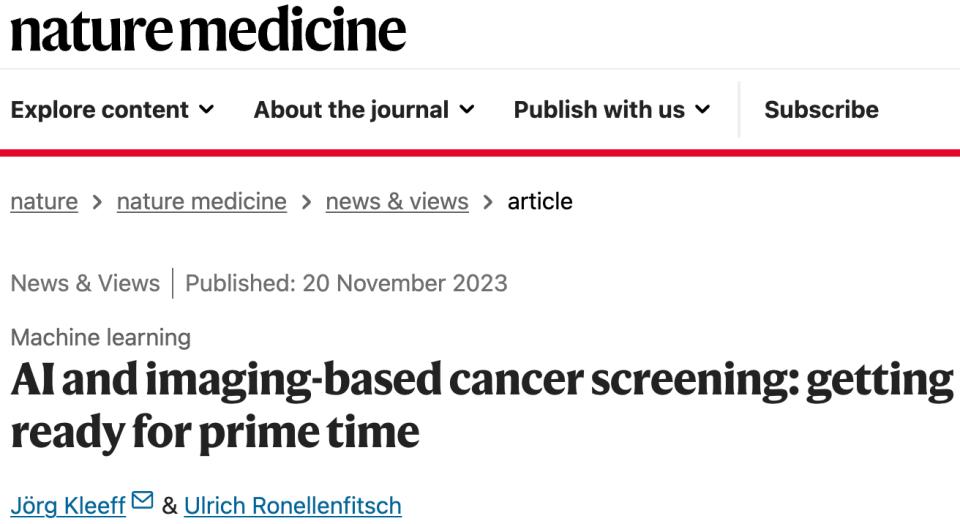This screenshot has height=524, width=960.
Task: Expand the Publish with us chevron
Action: click(x=703, y=110)
